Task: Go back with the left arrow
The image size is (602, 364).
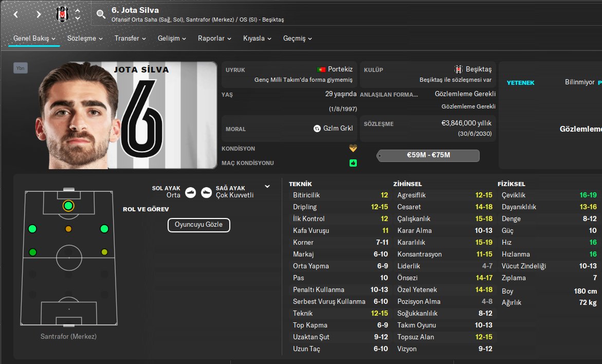Action: pos(16,14)
